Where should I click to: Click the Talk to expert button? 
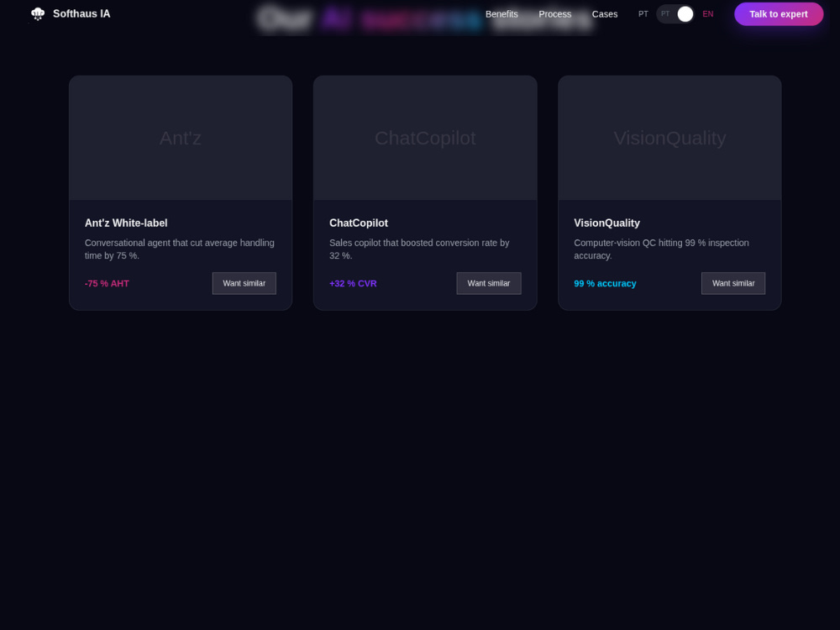tap(779, 14)
